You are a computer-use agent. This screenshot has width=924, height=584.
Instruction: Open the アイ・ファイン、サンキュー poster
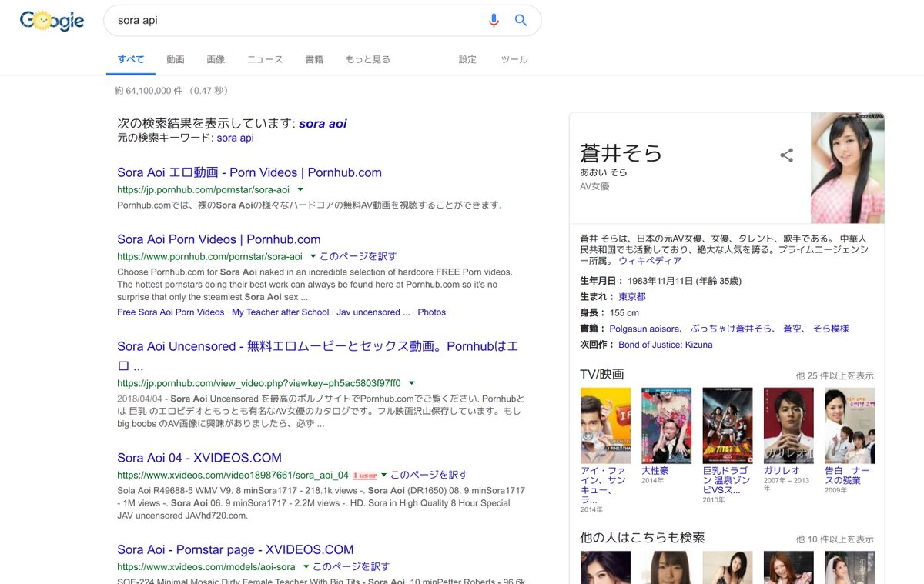(605, 425)
